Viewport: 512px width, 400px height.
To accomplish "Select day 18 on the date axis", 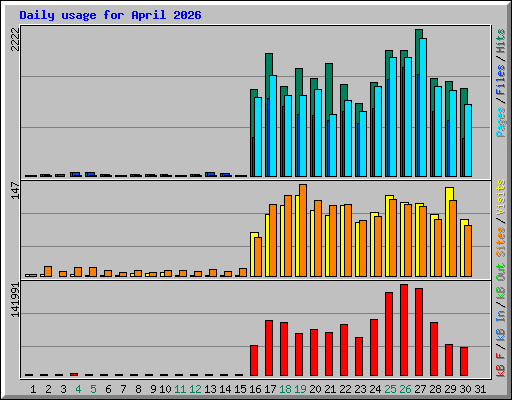I will click(285, 389).
